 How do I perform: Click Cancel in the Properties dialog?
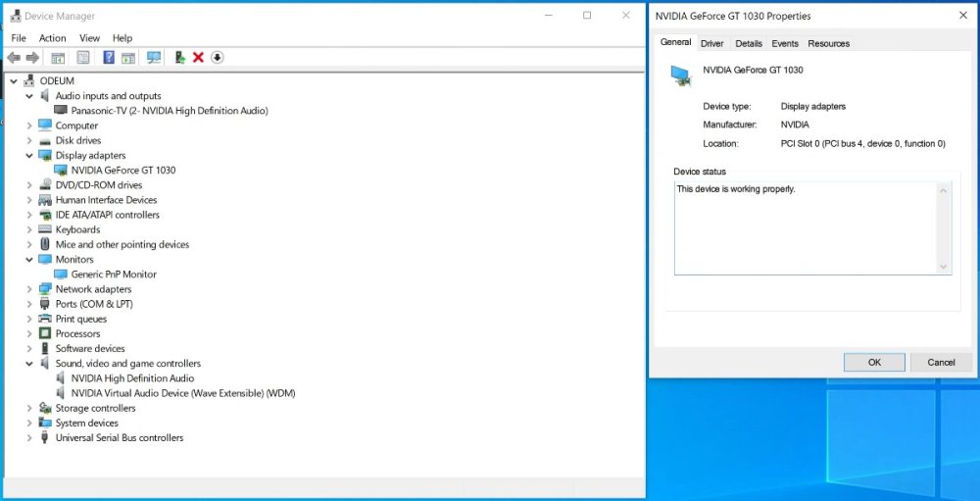click(941, 362)
